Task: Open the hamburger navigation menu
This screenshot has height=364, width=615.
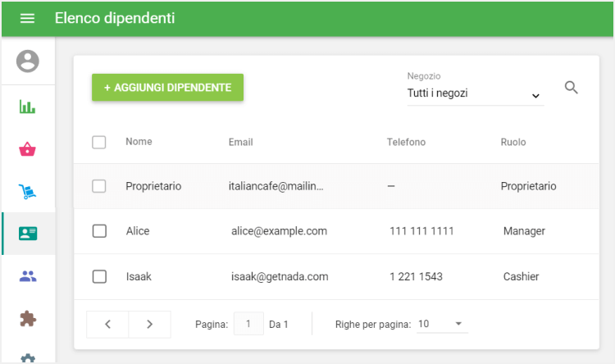Action: click(27, 18)
